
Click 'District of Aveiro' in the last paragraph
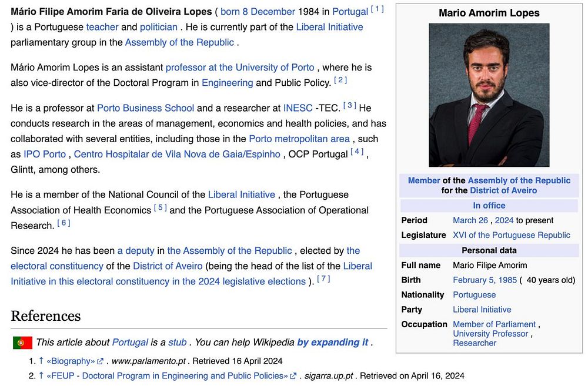click(168, 266)
